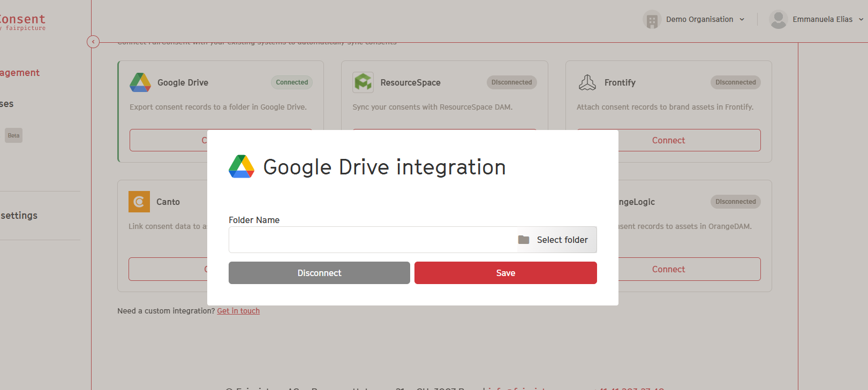Viewport: 868px width, 390px height.
Task: Click the Frontify card title
Action: coord(620,82)
